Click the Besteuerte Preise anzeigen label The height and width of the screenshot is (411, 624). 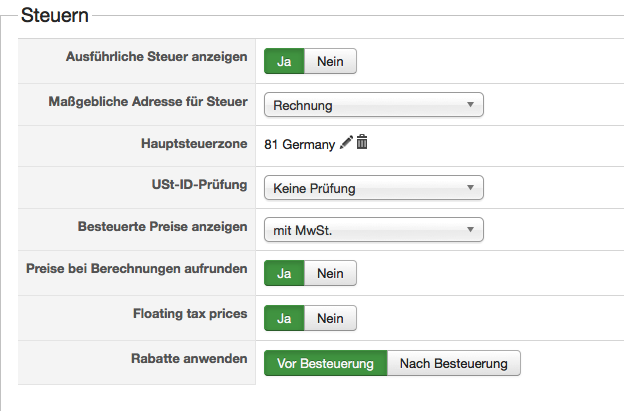[x=162, y=227]
